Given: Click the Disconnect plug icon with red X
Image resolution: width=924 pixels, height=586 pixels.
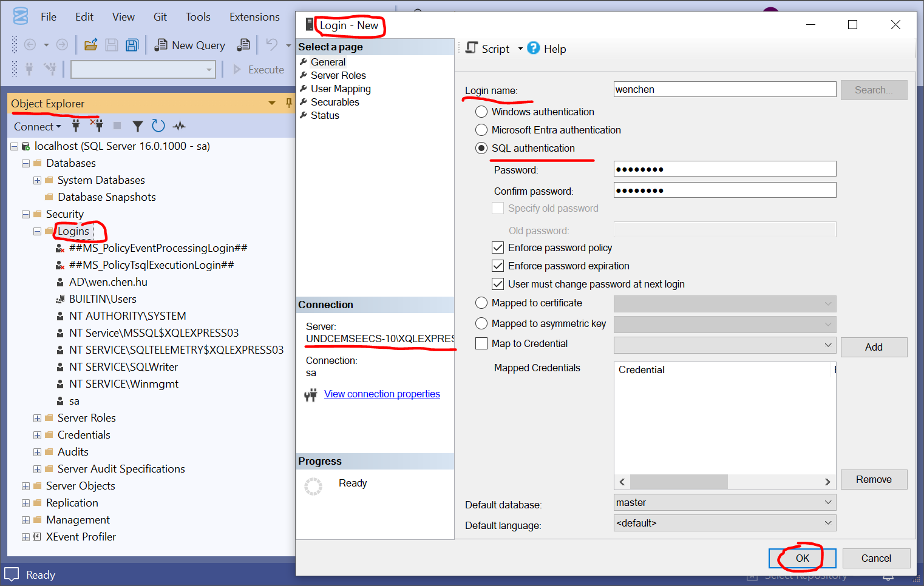Looking at the screenshot, I should tap(97, 126).
